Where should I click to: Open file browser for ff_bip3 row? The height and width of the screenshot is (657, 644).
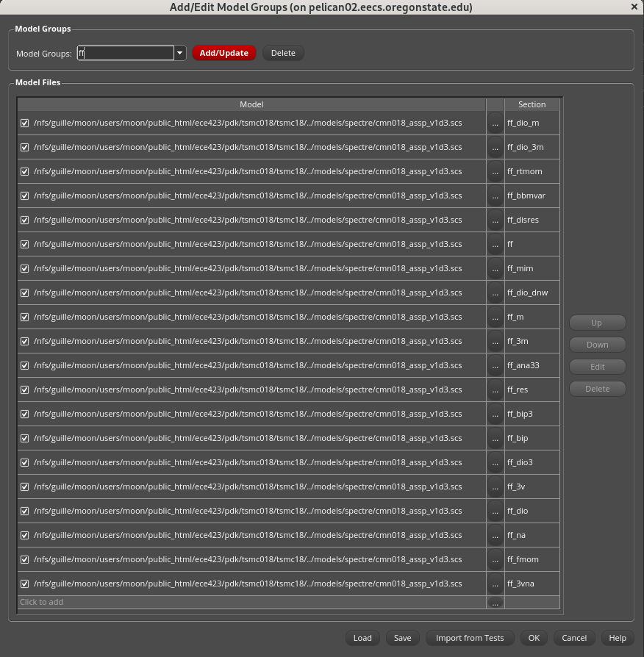click(495, 414)
